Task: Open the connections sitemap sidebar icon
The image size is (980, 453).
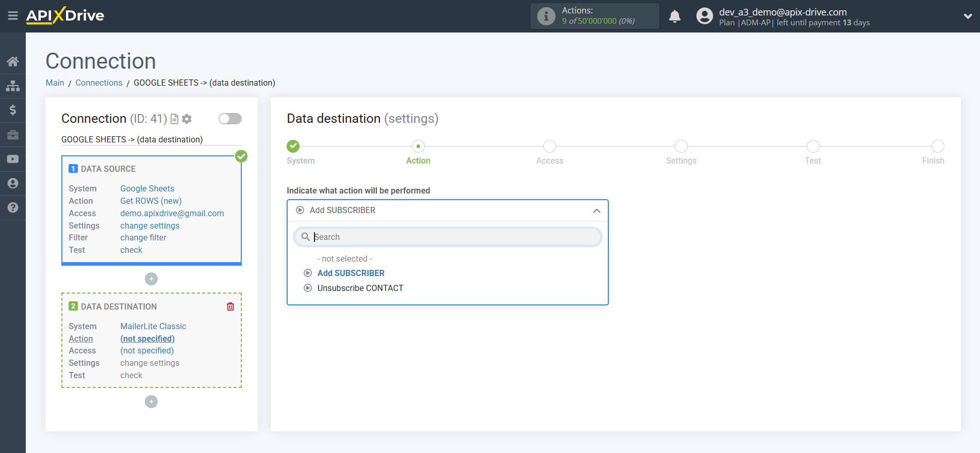Action: pyautogui.click(x=13, y=86)
